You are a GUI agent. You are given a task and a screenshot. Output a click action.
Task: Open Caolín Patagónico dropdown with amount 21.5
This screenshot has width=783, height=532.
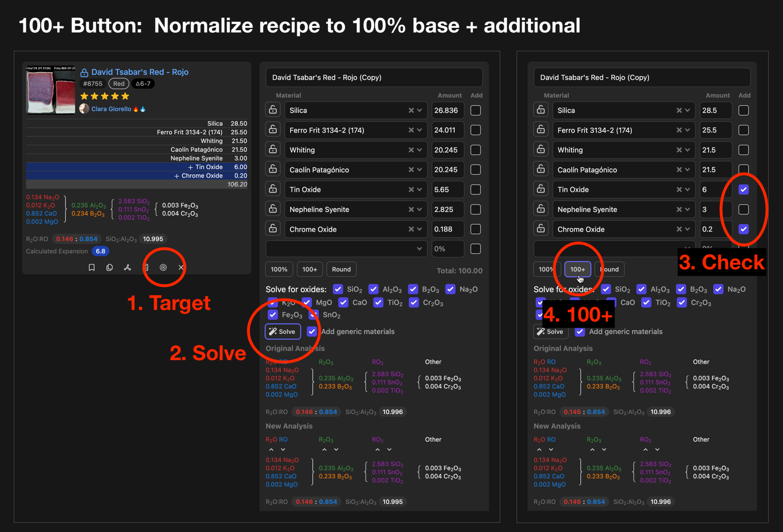click(687, 170)
